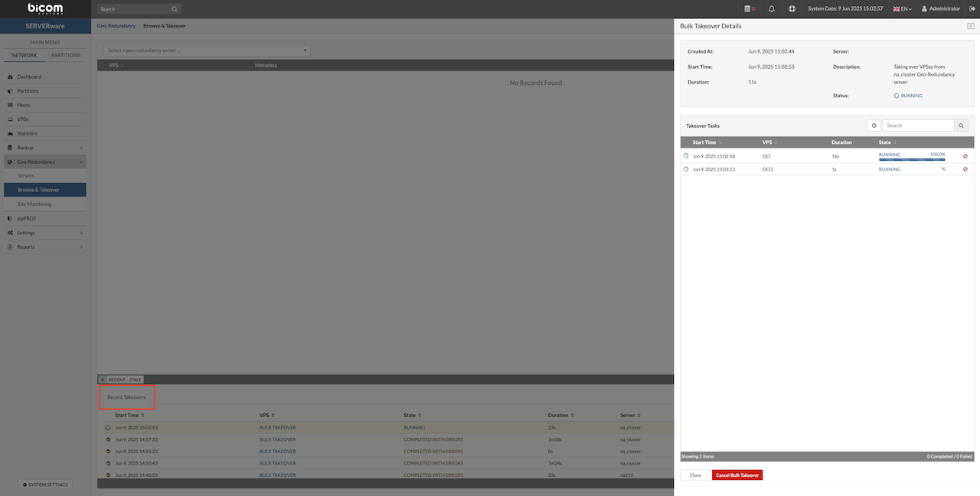Switch to the PARTITIONS tab
Screen dimensions: 980x496
click(65, 55)
